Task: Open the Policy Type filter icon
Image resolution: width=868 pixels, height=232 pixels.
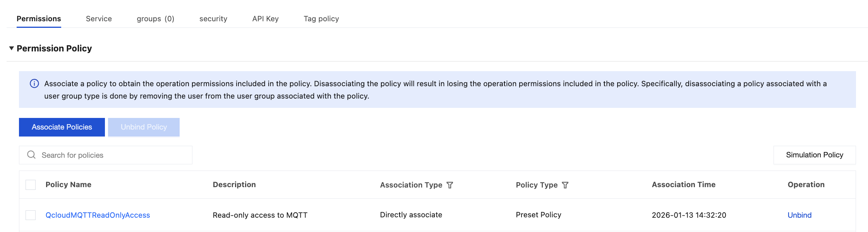Action: pos(565,185)
